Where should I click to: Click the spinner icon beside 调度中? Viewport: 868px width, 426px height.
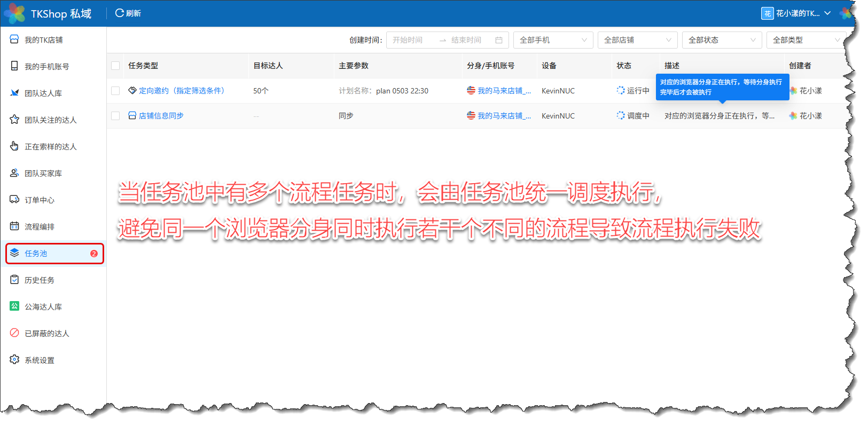[621, 116]
